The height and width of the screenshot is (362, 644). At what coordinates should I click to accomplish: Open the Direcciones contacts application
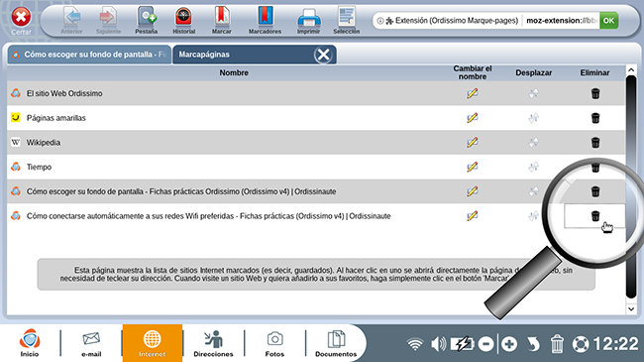coord(213,343)
